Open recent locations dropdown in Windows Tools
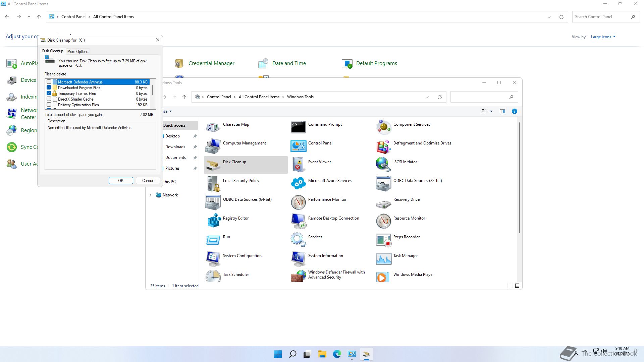This screenshot has height=362, width=644. coord(174,97)
